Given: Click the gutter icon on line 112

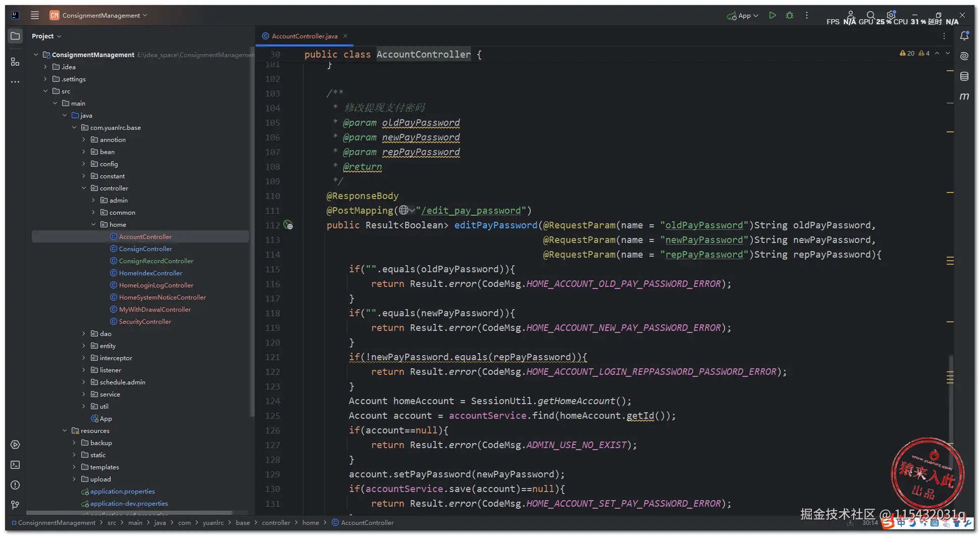Looking at the screenshot, I should click(288, 225).
